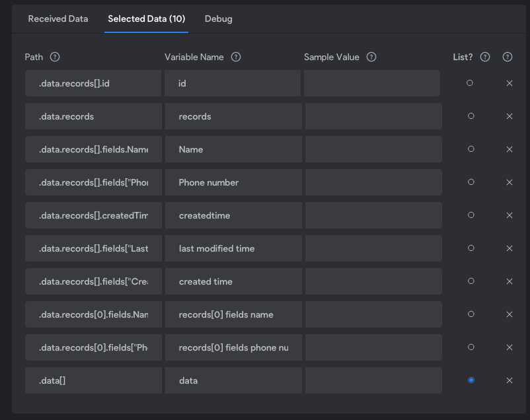Click selected List radio on data row
This screenshot has height=420, width=530.
coord(471,380)
